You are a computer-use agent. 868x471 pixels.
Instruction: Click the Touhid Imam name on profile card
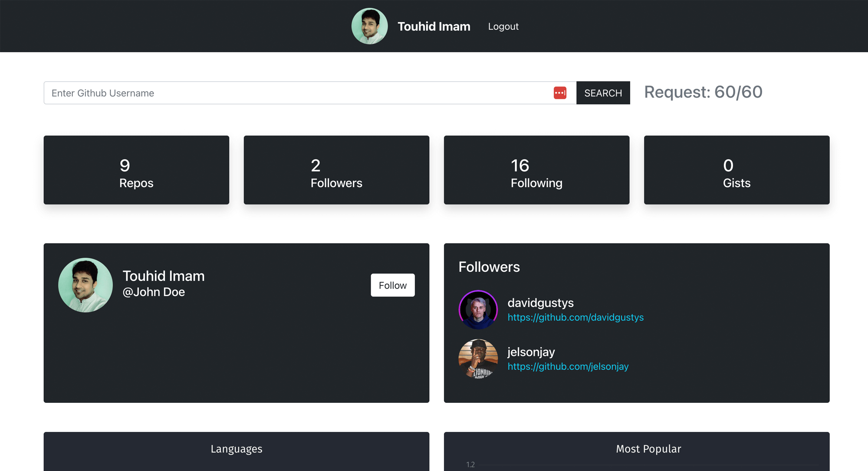[164, 276]
